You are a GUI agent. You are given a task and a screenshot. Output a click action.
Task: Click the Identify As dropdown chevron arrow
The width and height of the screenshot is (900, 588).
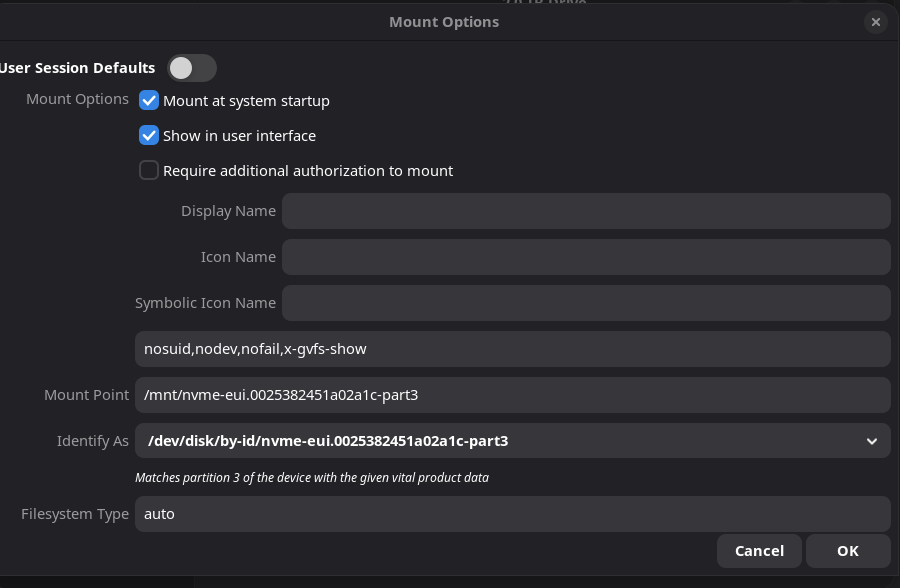[872, 441]
